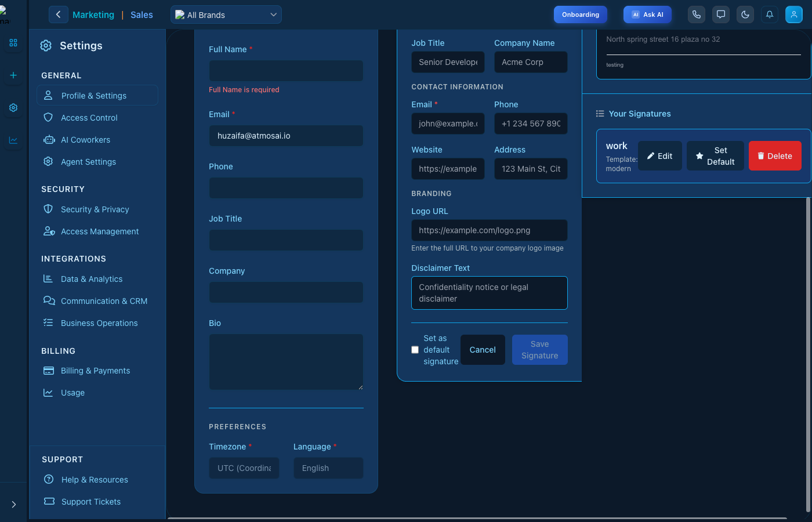Image resolution: width=812 pixels, height=522 pixels.
Task: Toggle dark mode with the moon icon
Action: (745, 14)
